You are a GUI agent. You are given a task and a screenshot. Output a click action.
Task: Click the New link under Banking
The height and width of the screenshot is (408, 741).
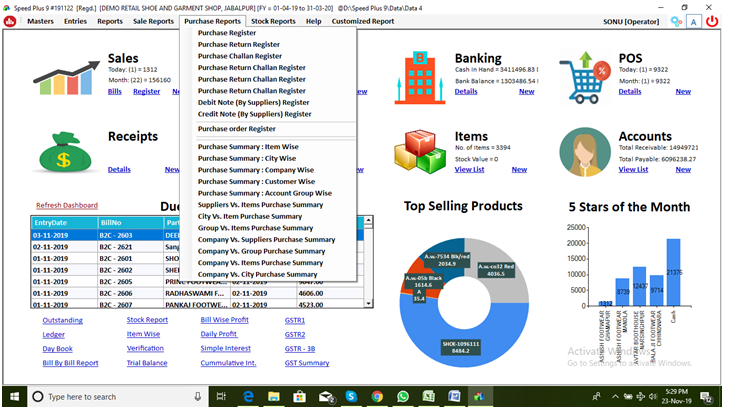(526, 91)
